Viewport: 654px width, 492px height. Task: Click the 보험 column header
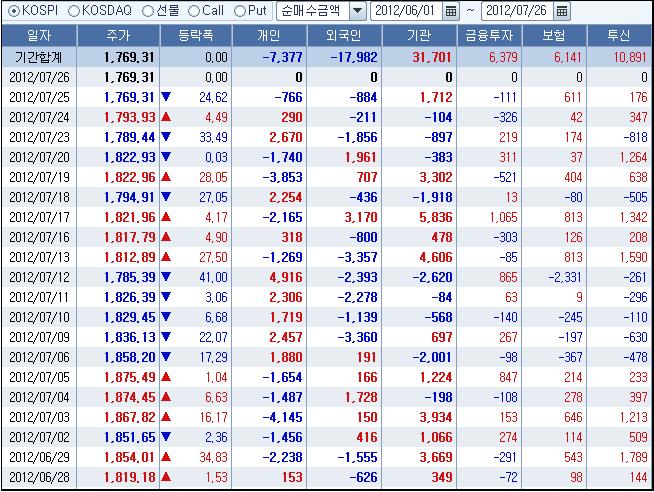pyautogui.click(x=554, y=35)
